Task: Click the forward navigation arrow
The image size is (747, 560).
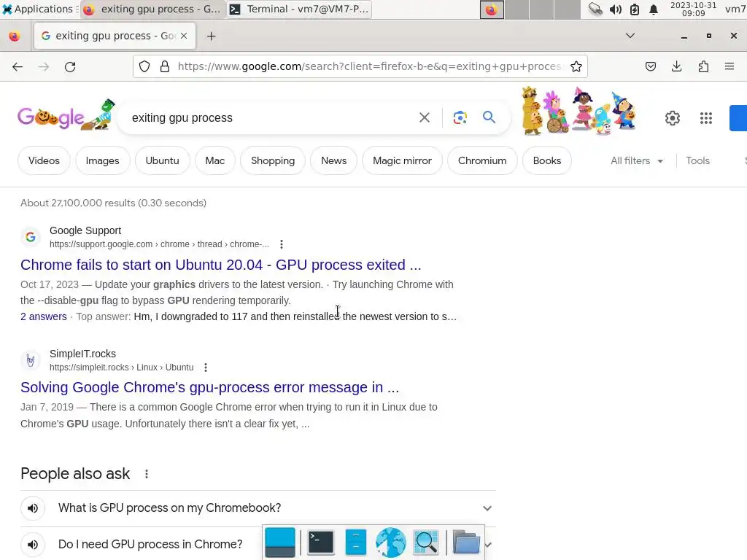Action: coord(44,66)
